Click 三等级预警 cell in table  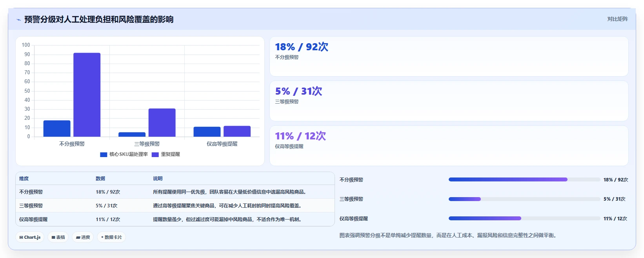pos(31,206)
